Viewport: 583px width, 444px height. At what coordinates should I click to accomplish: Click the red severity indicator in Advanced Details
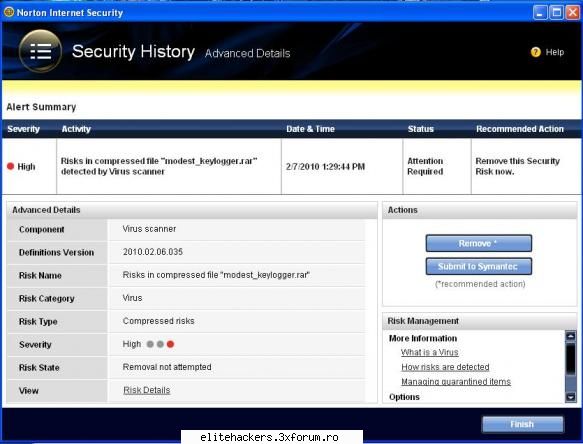click(x=170, y=344)
